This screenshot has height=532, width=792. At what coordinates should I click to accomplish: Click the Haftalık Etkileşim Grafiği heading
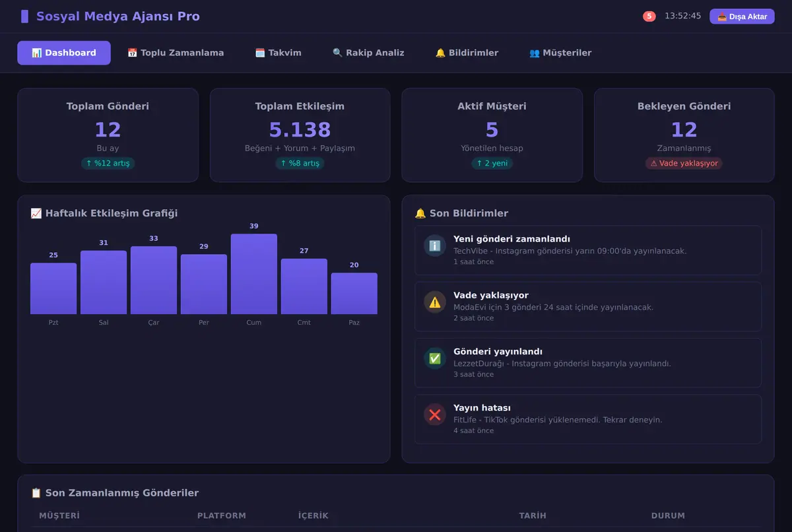(x=104, y=213)
